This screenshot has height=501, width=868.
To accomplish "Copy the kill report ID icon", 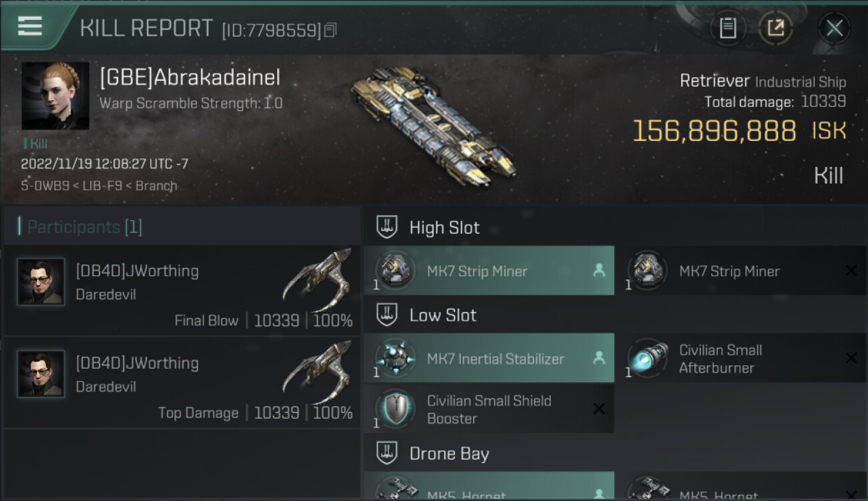I will click(331, 30).
